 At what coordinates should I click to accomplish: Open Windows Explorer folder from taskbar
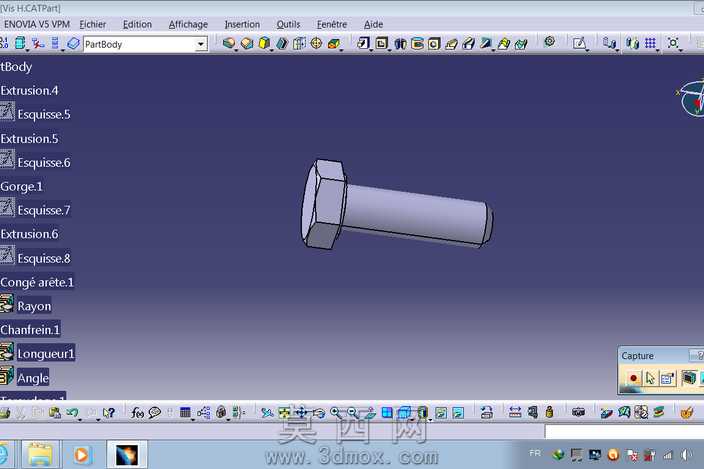(40, 455)
